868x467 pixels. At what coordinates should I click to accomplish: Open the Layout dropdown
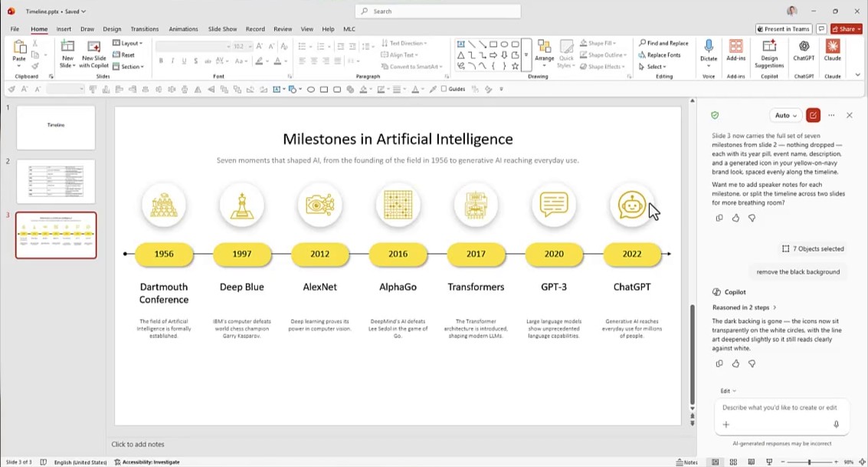(128, 43)
